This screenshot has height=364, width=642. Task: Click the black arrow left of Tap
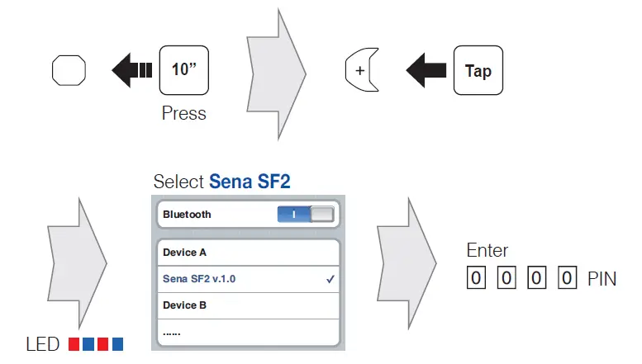[x=426, y=70]
